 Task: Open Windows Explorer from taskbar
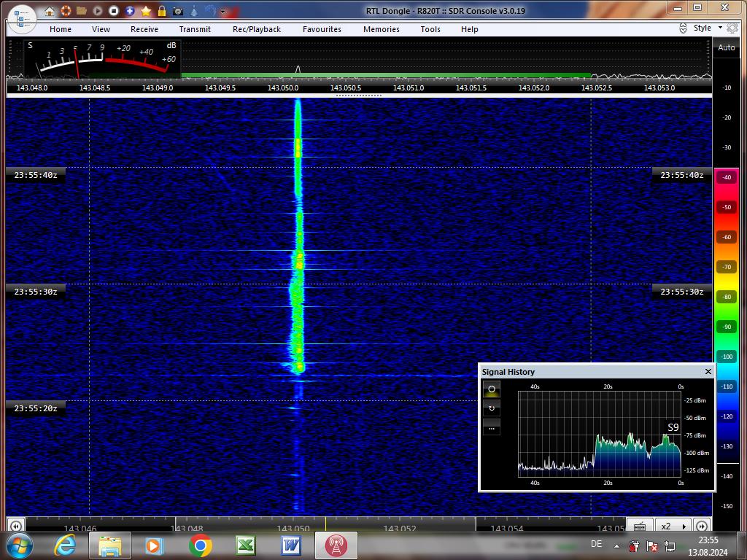110,545
